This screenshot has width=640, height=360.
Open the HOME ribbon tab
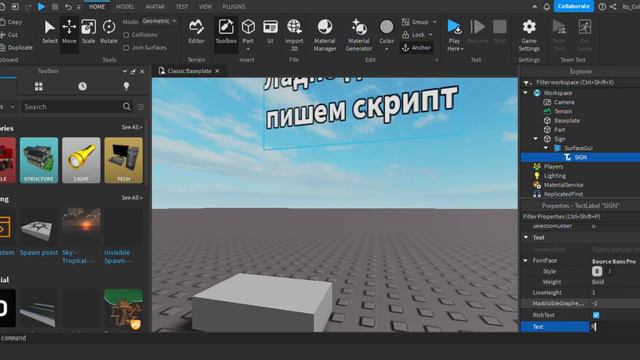97,7
